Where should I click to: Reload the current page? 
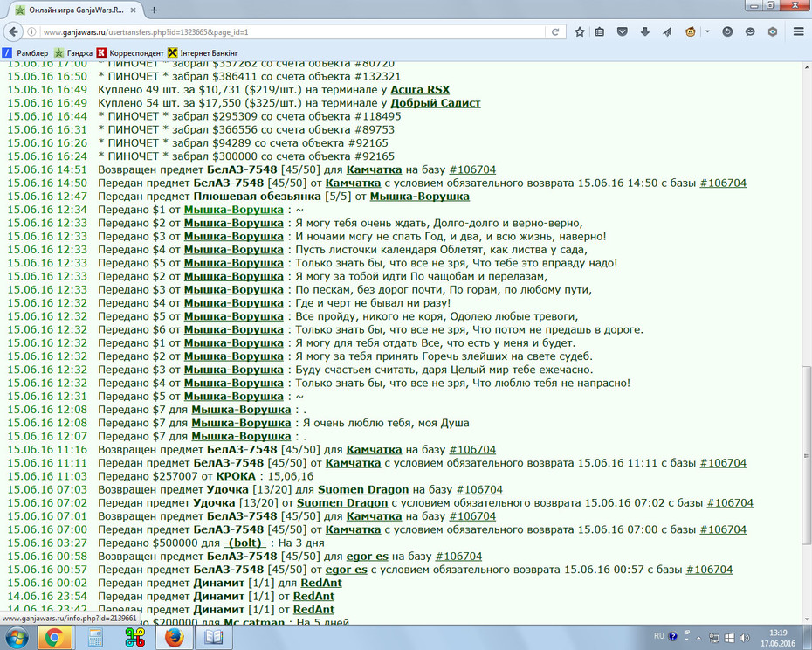(555, 32)
